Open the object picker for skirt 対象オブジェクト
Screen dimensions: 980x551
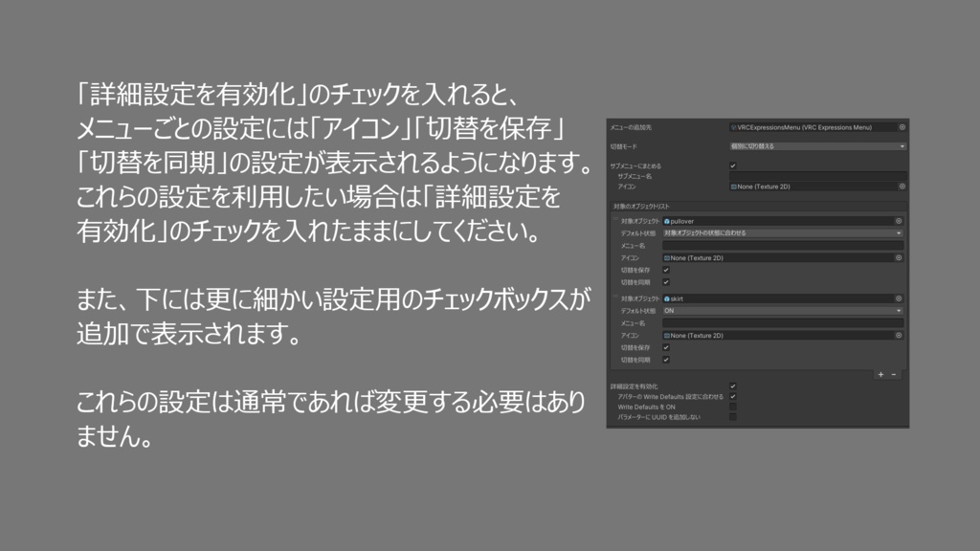pos(899,298)
